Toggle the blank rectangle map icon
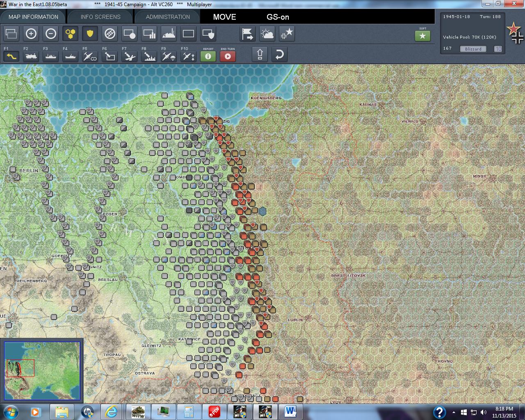The image size is (525, 420). 189,34
